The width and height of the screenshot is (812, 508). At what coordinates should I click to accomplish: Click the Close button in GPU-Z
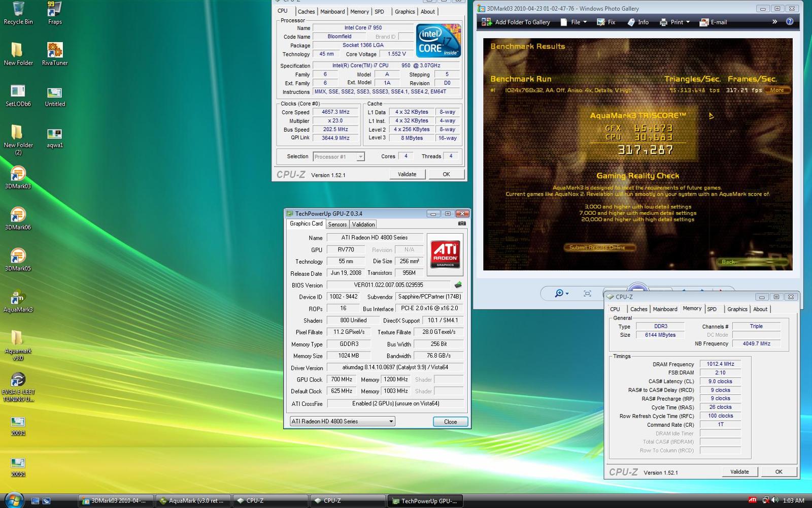(x=450, y=422)
